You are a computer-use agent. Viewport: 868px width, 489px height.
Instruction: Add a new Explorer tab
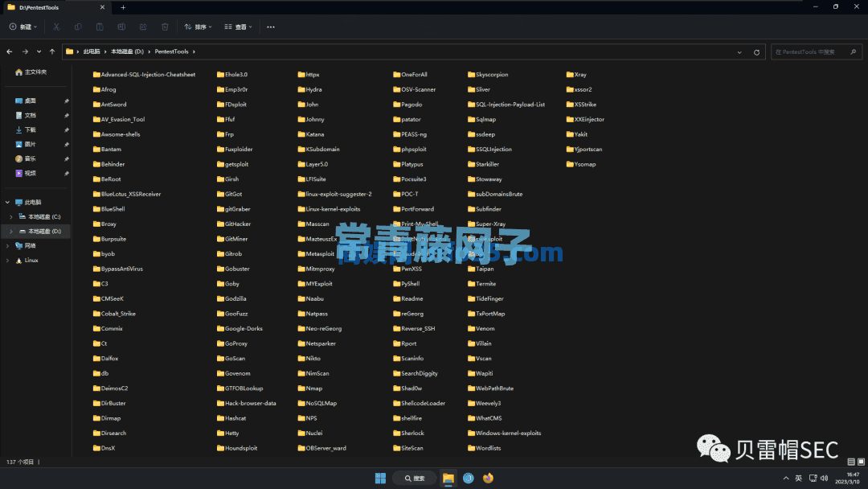[123, 7]
